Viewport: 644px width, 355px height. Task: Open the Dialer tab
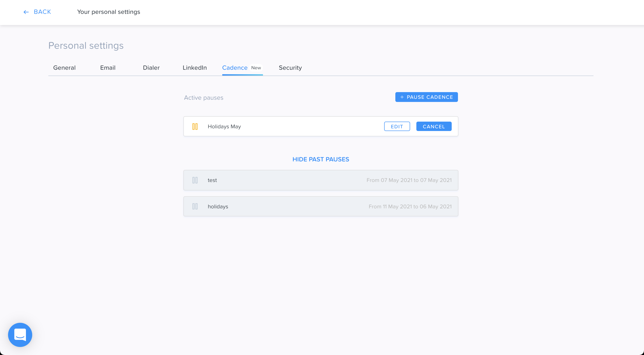(151, 68)
